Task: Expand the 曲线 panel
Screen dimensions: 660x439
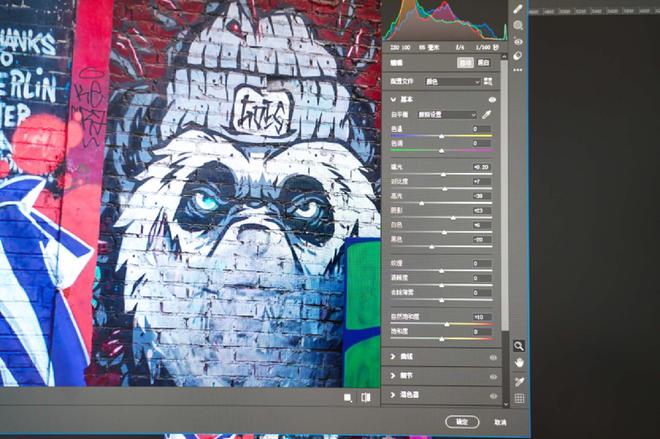Action: pos(393,357)
